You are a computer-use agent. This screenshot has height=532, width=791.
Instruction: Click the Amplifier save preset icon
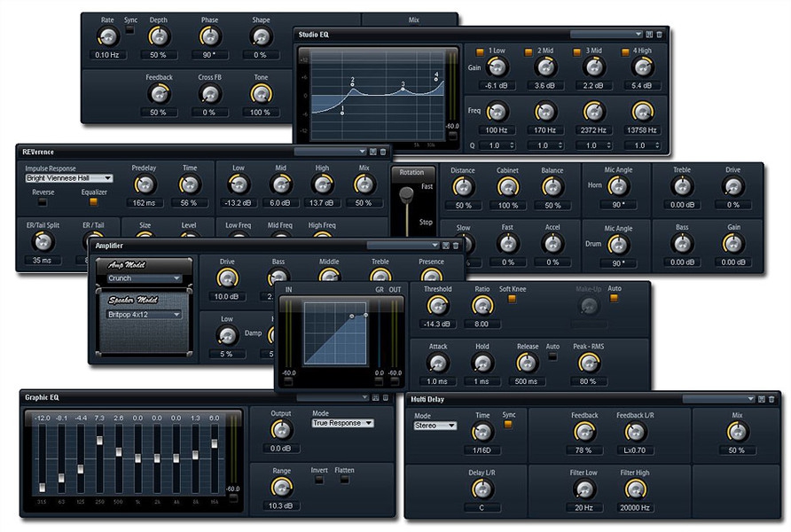446,245
